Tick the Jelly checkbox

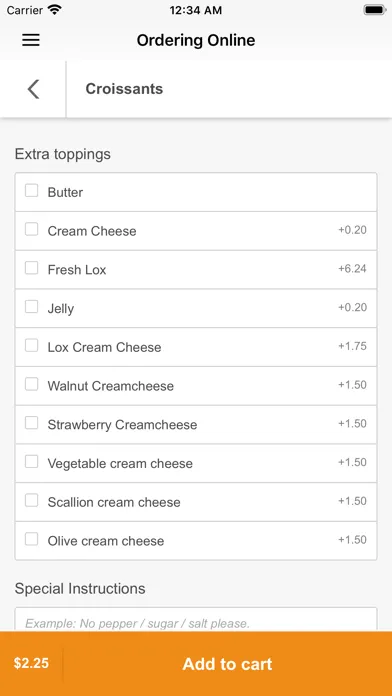pyautogui.click(x=32, y=307)
